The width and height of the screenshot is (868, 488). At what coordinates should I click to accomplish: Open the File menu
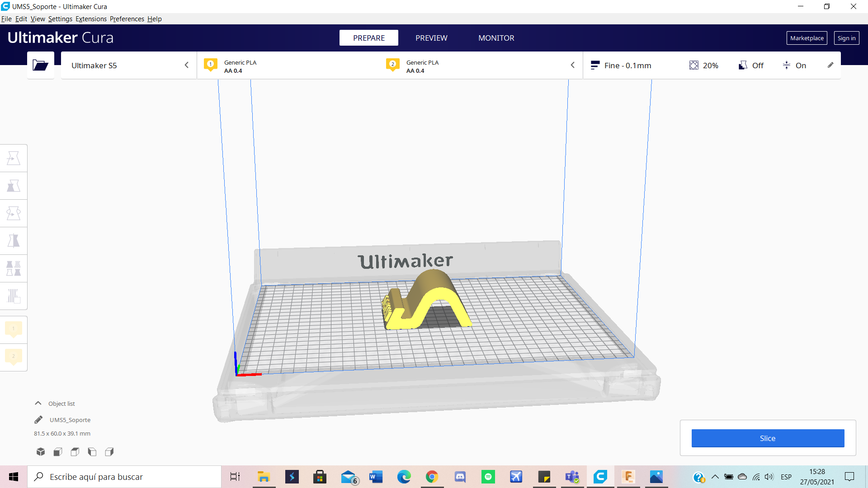[x=6, y=19]
